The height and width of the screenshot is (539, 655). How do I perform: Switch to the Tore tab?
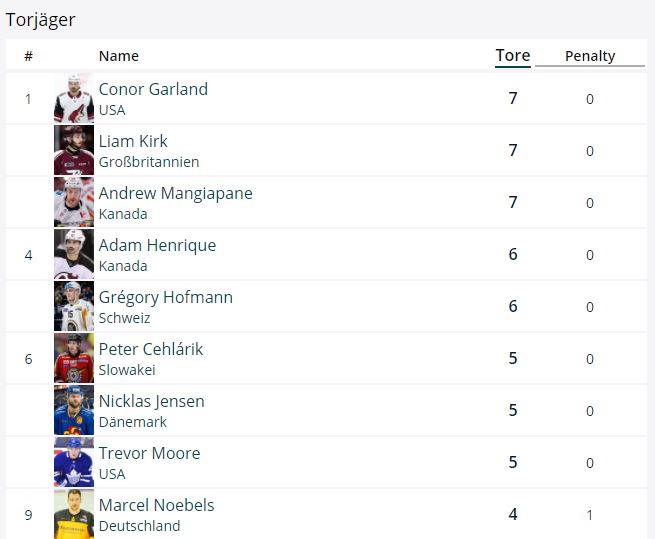coord(513,56)
